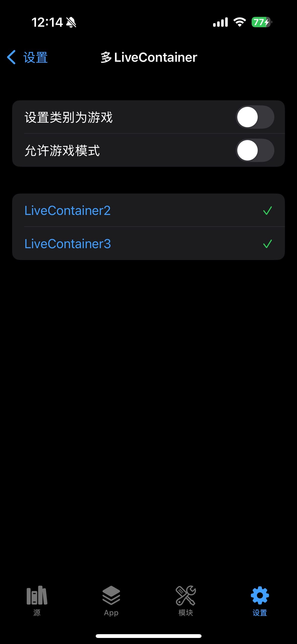Tap the 多 LiveContainer page title
The image size is (297, 644).
[x=149, y=57]
